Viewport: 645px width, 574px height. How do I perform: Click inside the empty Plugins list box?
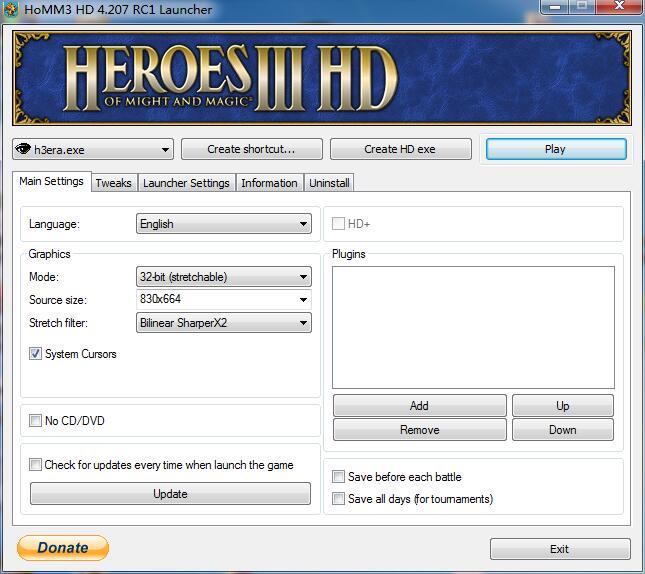(473, 328)
